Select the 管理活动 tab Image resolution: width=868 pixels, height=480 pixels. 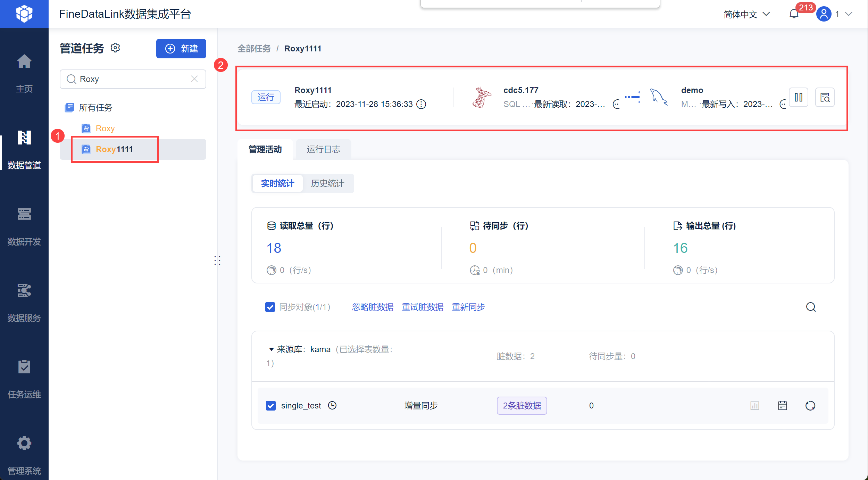click(x=265, y=149)
